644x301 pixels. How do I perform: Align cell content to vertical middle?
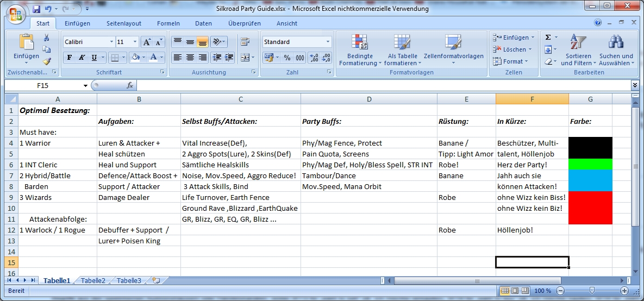click(190, 42)
